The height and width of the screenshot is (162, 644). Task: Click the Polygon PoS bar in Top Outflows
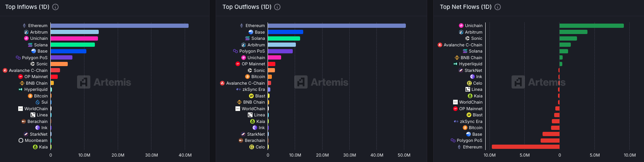pos(280,51)
